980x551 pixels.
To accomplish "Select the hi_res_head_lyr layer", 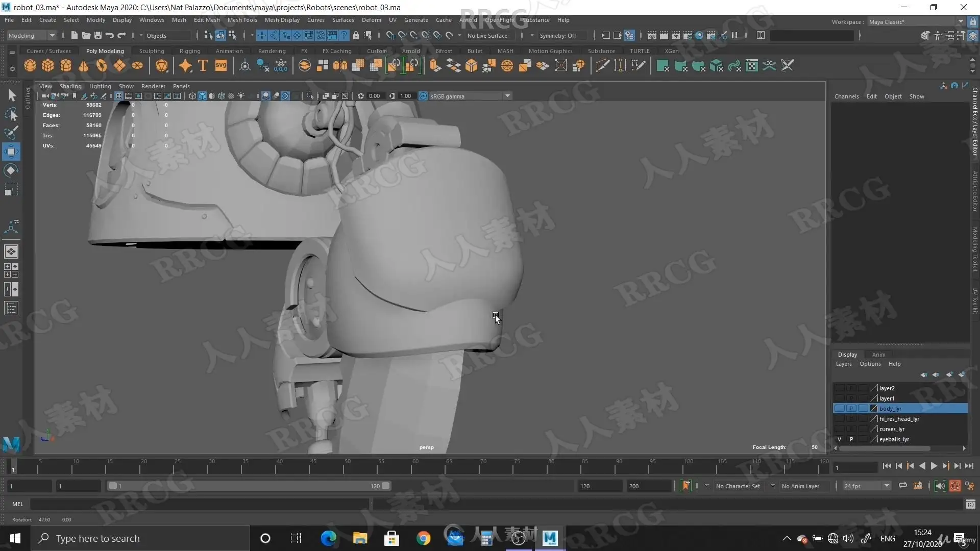I will 899,419.
